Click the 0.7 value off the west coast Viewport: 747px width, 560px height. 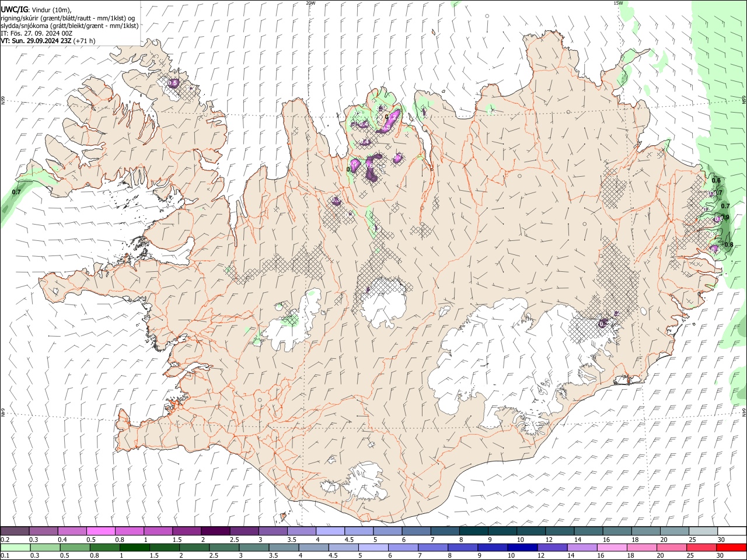click(16, 192)
